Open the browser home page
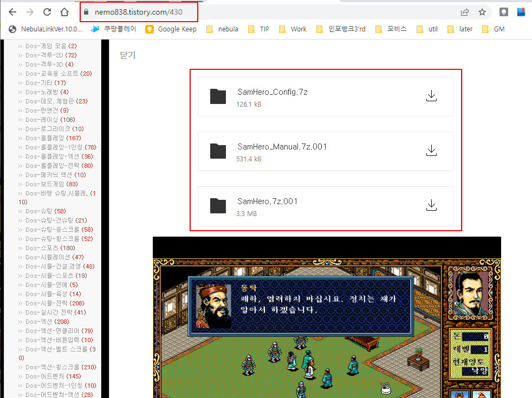The width and height of the screenshot is (532, 398). pos(64,12)
